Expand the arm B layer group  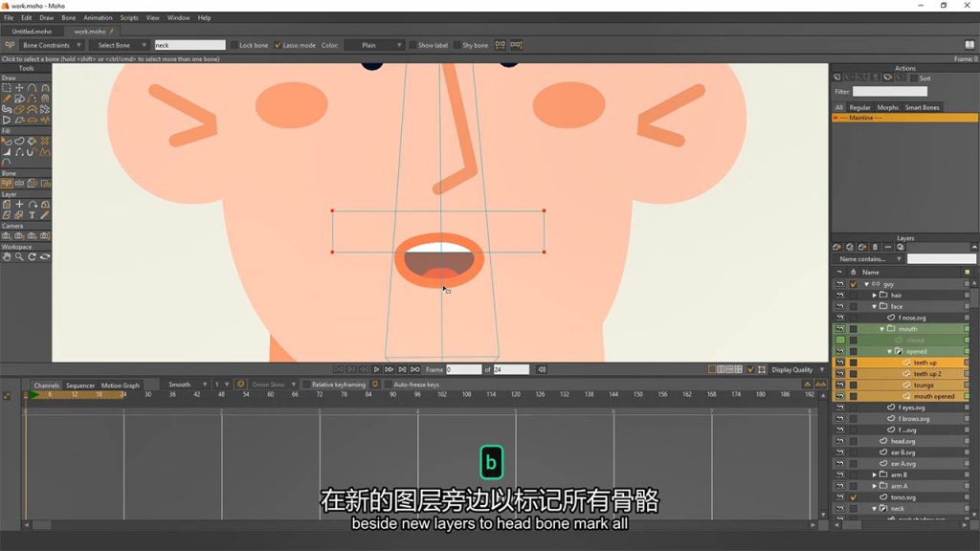pos(875,474)
